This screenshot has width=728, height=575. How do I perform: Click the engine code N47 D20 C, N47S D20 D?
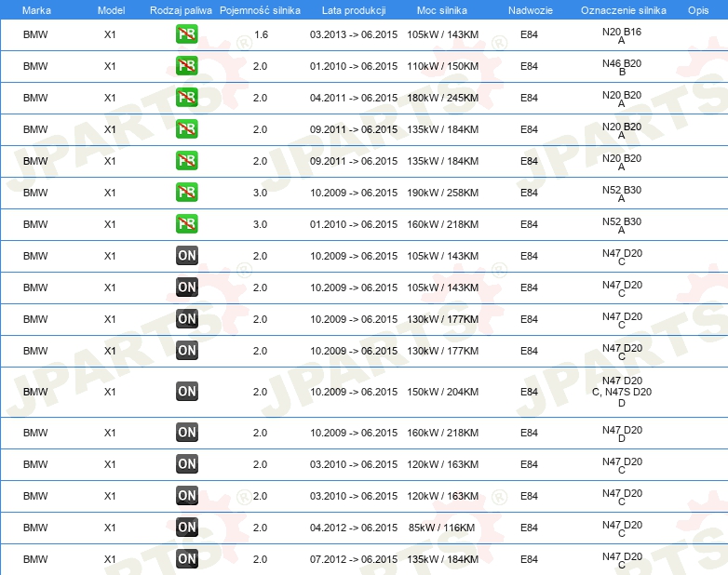coord(622,392)
